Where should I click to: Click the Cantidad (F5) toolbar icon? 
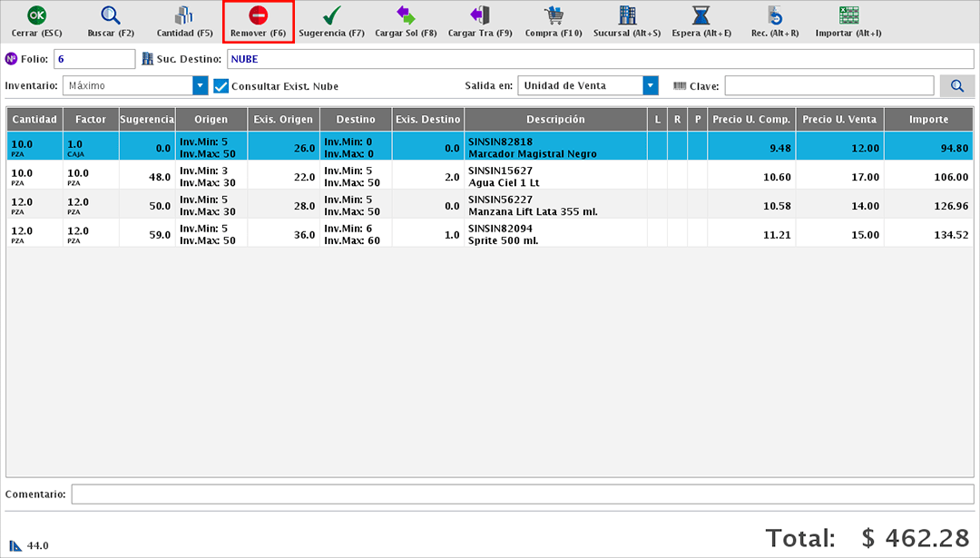(x=184, y=15)
